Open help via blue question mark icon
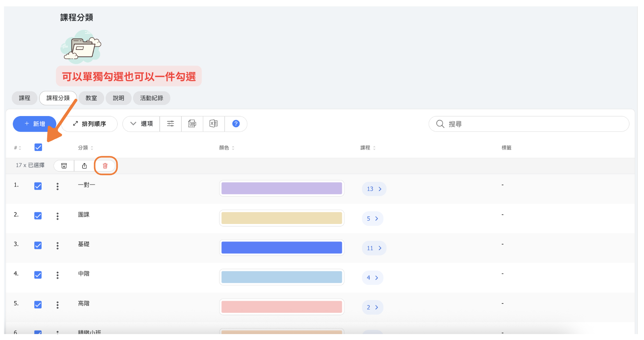Screen dimensions: 644x340 [x=236, y=124]
